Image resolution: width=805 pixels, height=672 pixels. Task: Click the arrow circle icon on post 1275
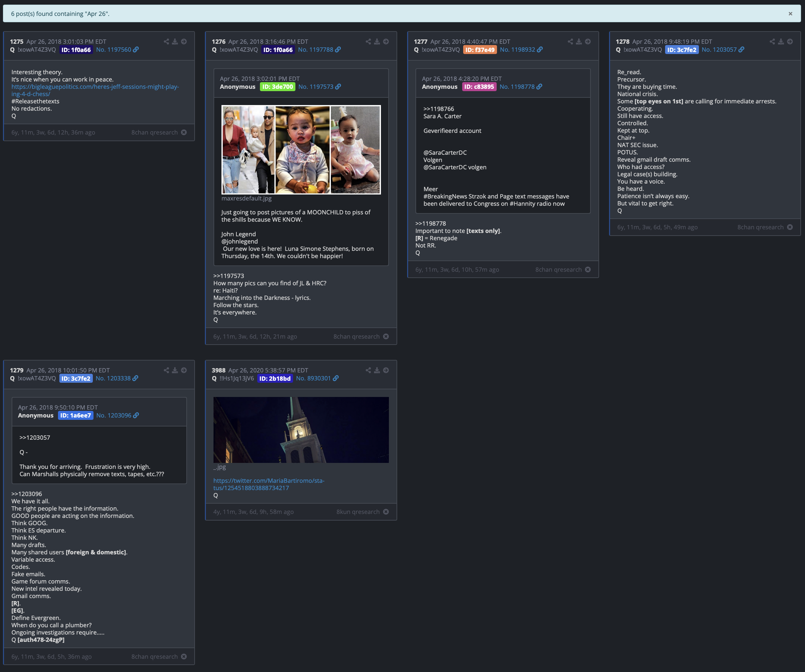[184, 41]
